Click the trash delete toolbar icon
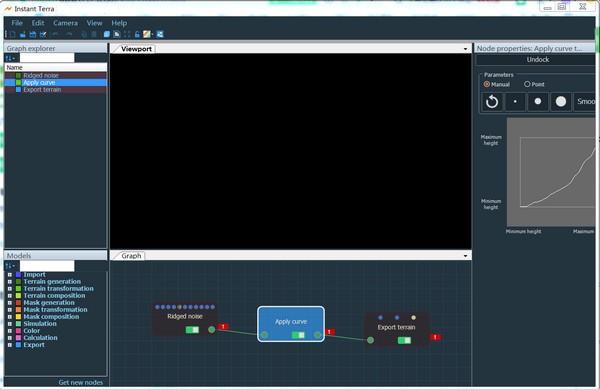The width and height of the screenshot is (600, 389). (94, 34)
